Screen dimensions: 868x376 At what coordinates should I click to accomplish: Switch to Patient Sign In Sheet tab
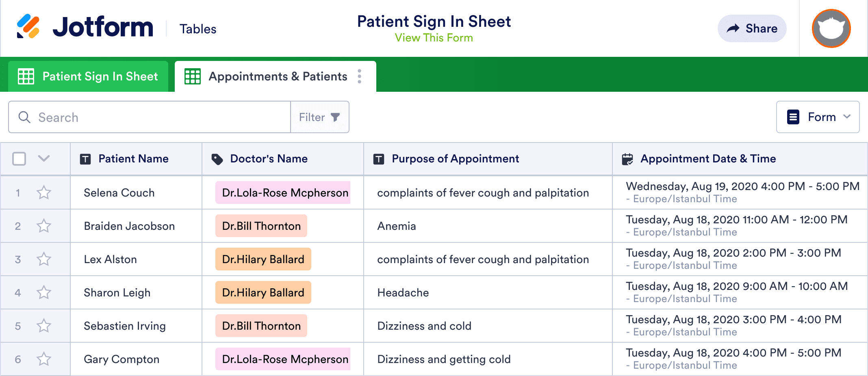click(88, 76)
